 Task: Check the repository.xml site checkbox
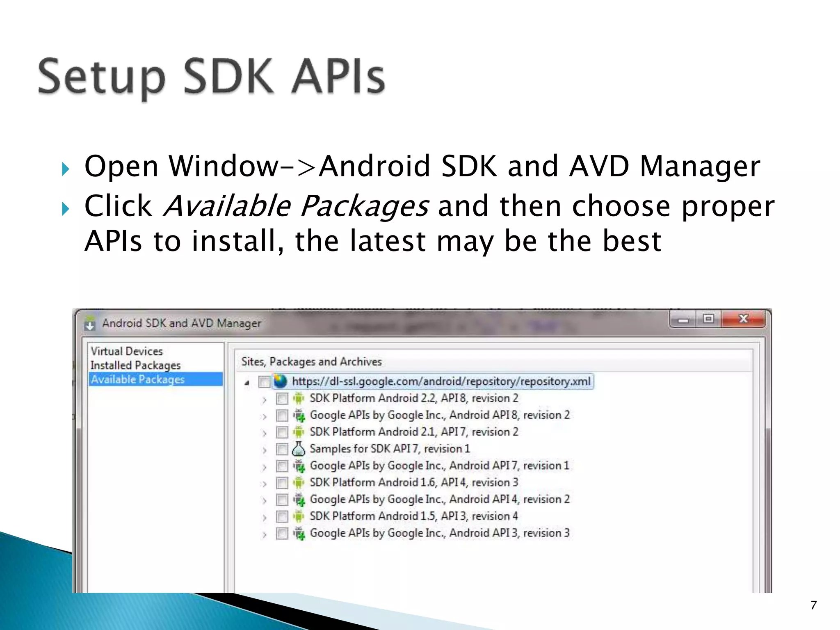tap(264, 381)
